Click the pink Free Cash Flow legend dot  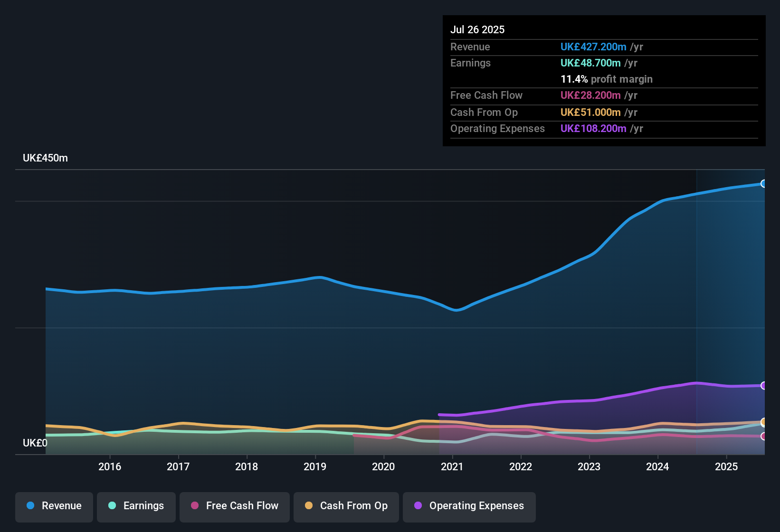click(x=194, y=506)
